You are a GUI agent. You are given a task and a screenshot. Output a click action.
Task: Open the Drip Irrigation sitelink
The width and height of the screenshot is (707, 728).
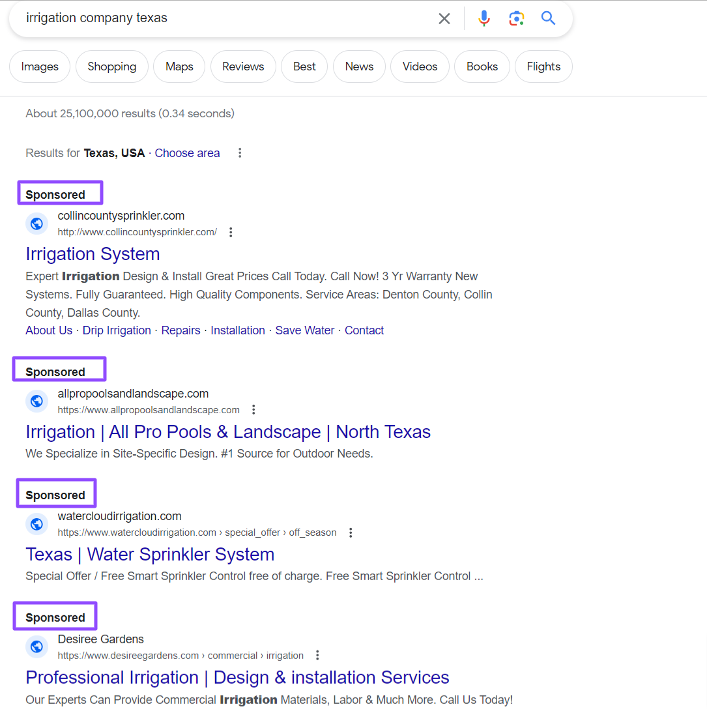[117, 330]
